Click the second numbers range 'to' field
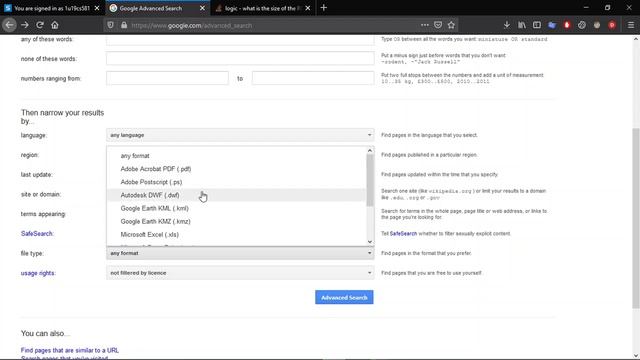Image resolution: width=640 pixels, height=360 pixels. point(313,78)
